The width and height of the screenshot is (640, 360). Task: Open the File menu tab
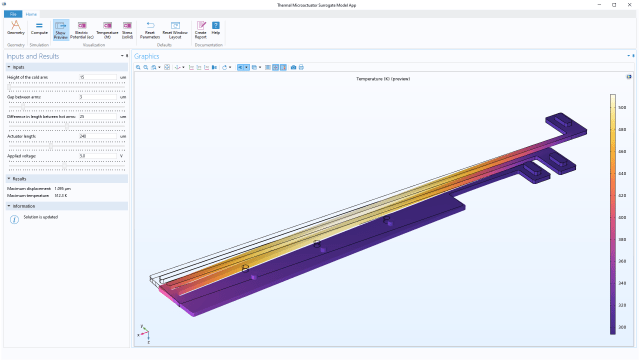click(x=13, y=14)
